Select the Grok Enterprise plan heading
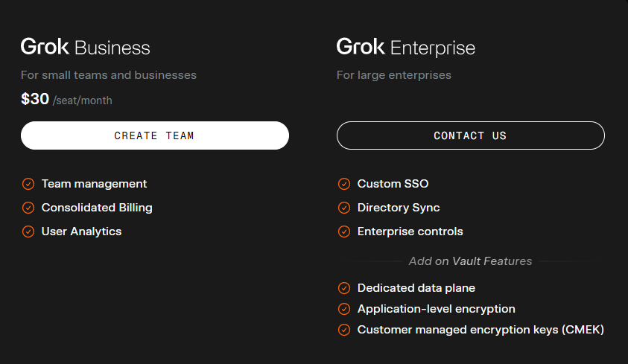The image size is (628, 364). coord(406,48)
